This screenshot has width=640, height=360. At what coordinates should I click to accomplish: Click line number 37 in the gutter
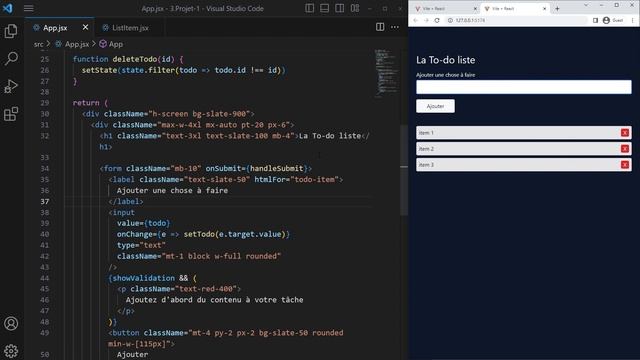coord(44,201)
